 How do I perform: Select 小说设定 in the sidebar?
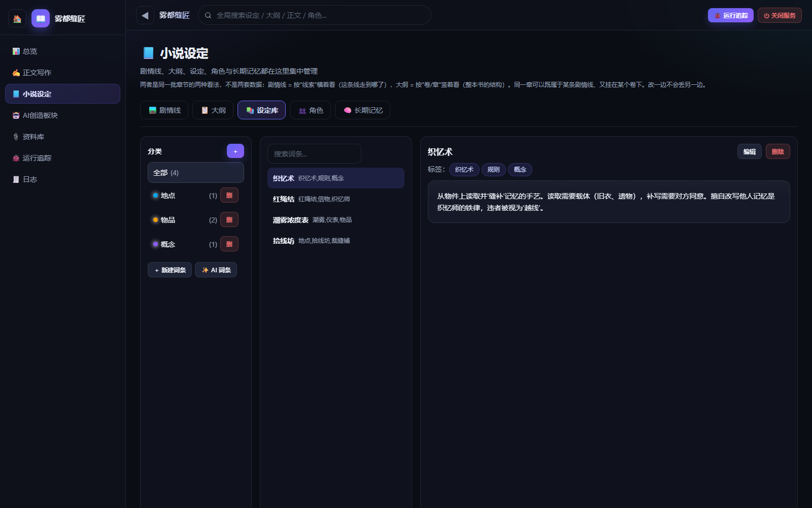(62, 94)
